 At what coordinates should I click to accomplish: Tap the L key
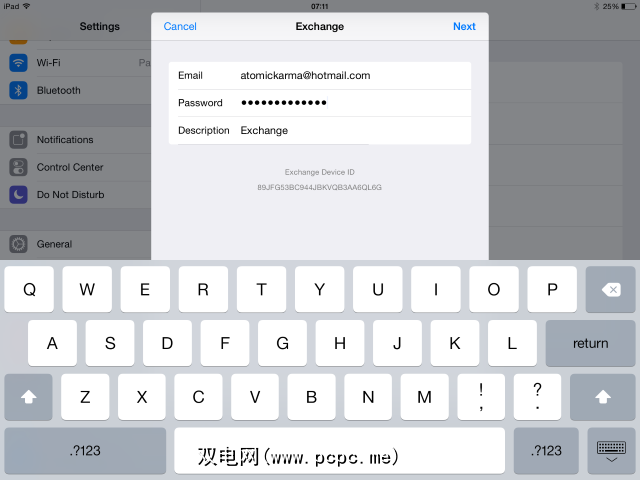click(512, 343)
